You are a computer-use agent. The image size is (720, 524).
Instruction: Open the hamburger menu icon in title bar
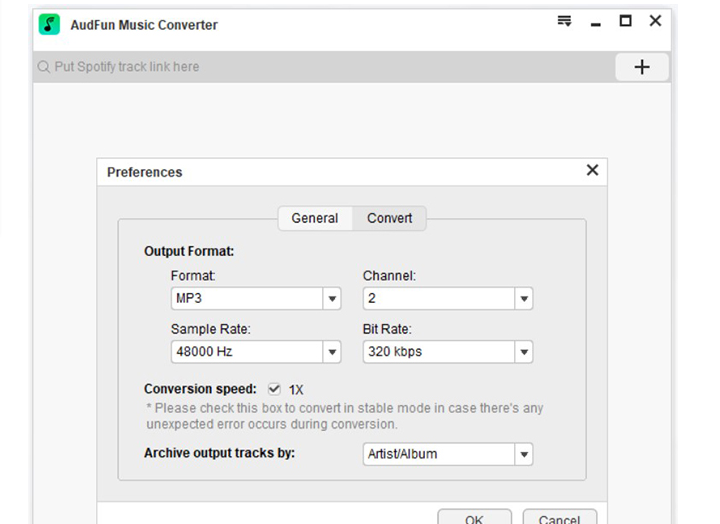tap(564, 21)
